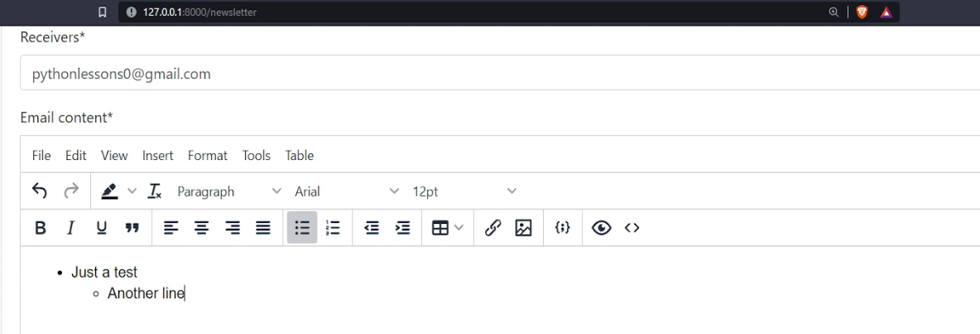Open the Insert menu
980x334 pixels.
(157, 155)
